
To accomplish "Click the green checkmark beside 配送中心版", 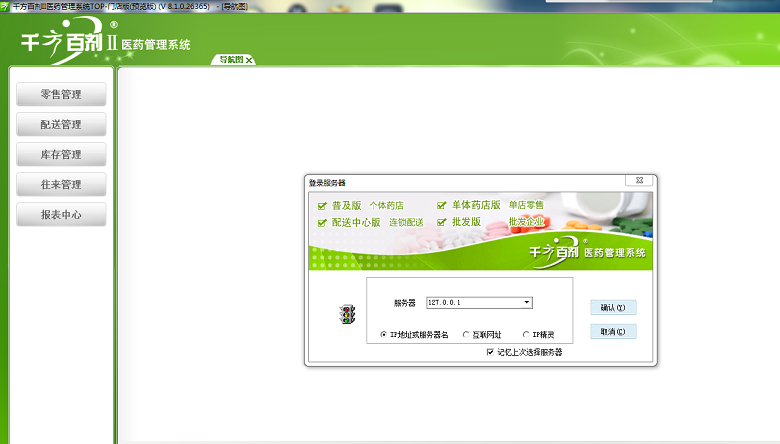I will [x=322, y=223].
